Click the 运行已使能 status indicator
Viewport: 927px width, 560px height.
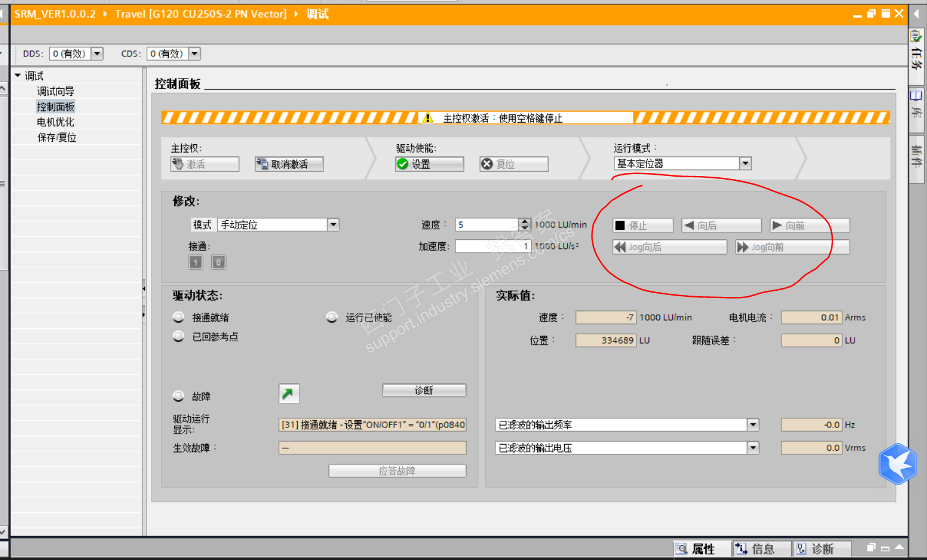[332, 317]
